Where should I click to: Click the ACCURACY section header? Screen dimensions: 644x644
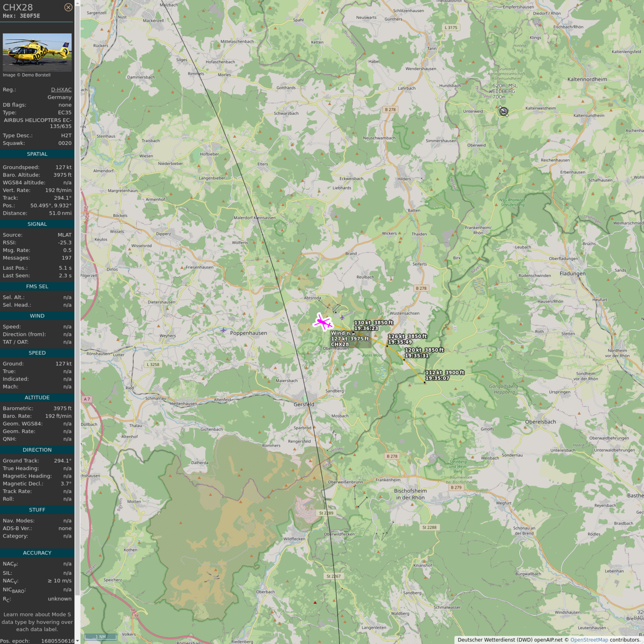click(37, 553)
